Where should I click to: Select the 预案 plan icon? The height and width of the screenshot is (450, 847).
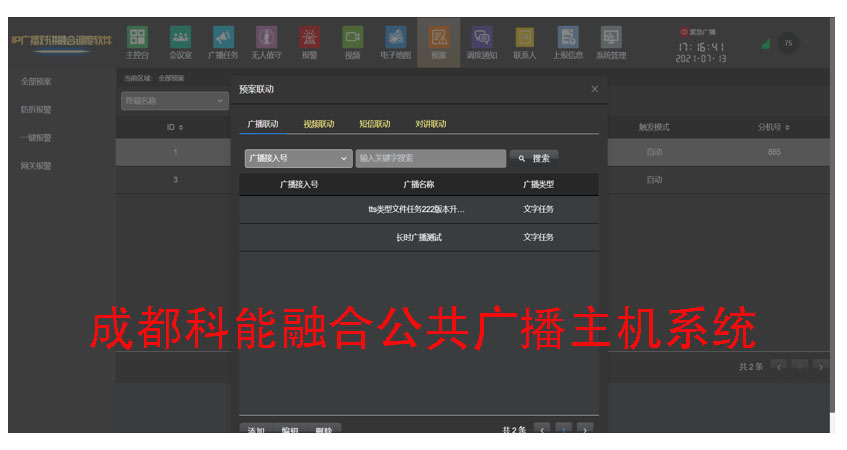(439, 43)
